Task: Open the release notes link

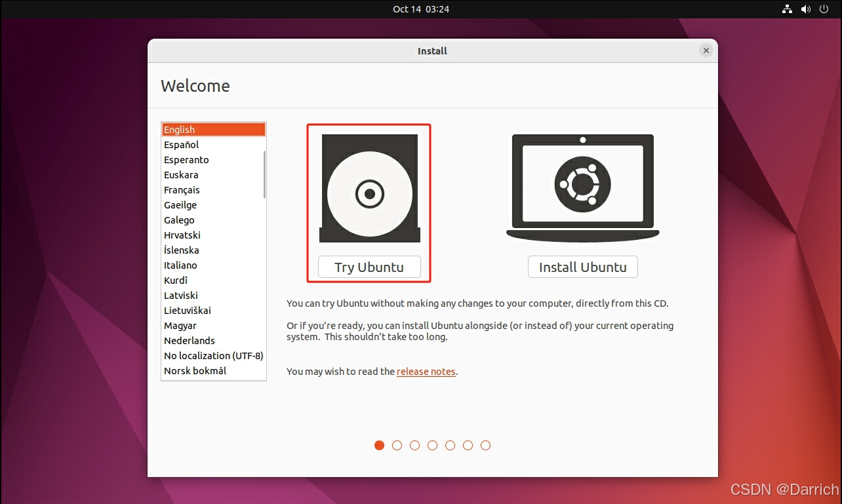Action: coord(426,371)
